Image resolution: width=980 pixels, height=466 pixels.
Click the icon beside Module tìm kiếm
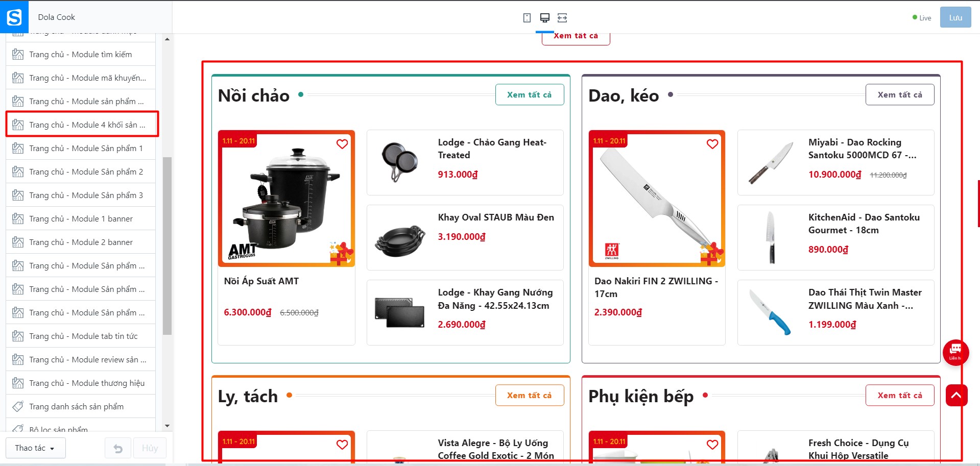[18, 54]
